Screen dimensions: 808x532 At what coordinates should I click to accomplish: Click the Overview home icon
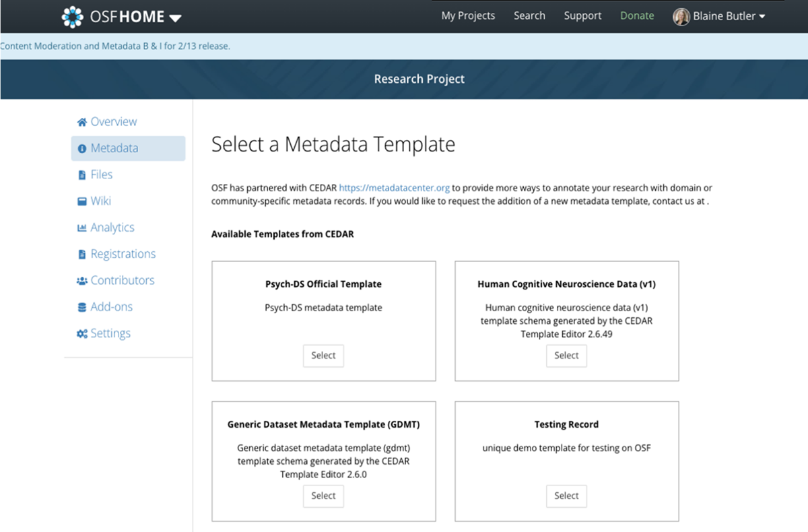pyautogui.click(x=82, y=122)
